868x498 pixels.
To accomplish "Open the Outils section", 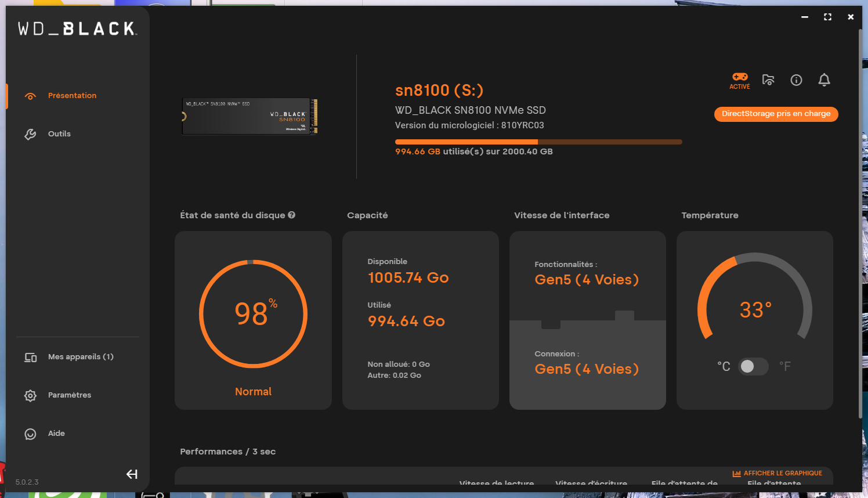I will click(60, 133).
